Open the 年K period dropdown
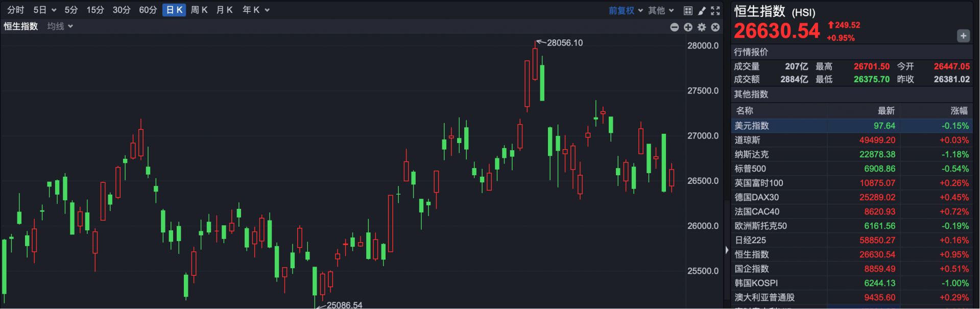The image size is (980, 309). [x=256, y=10]
